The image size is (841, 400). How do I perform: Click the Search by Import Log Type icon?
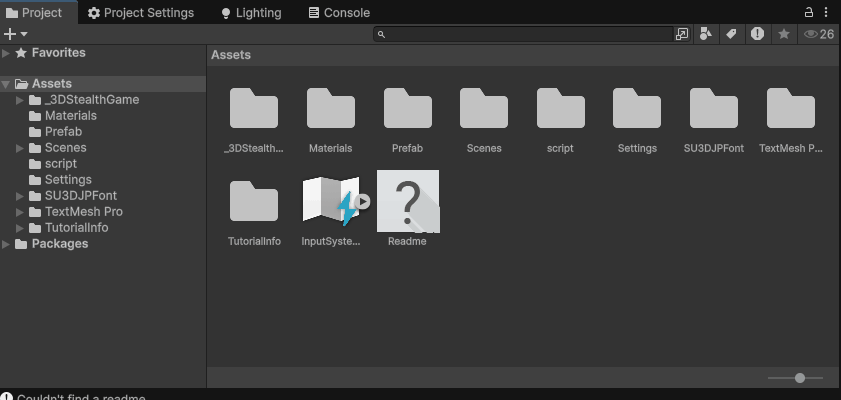(757, 34)
